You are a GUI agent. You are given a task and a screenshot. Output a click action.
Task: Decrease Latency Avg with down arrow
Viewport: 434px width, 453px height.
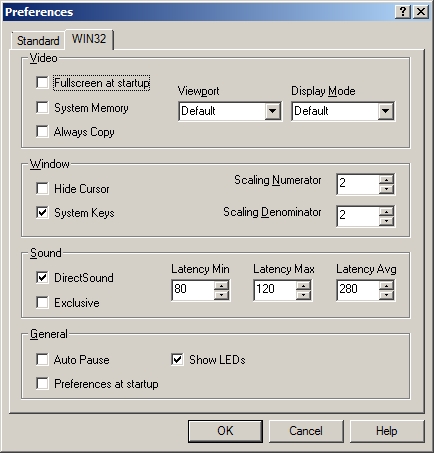(x=386, y=295)
